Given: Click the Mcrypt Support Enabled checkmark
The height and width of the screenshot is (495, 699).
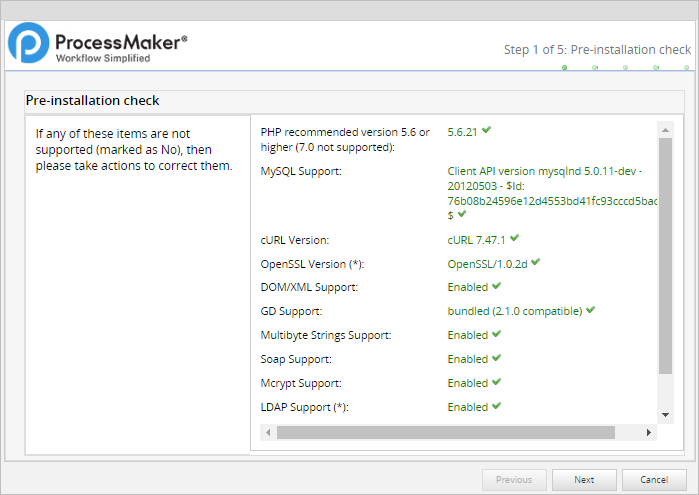Looking at the screenshot, I should pyautogui.click(x=496, y=382).
